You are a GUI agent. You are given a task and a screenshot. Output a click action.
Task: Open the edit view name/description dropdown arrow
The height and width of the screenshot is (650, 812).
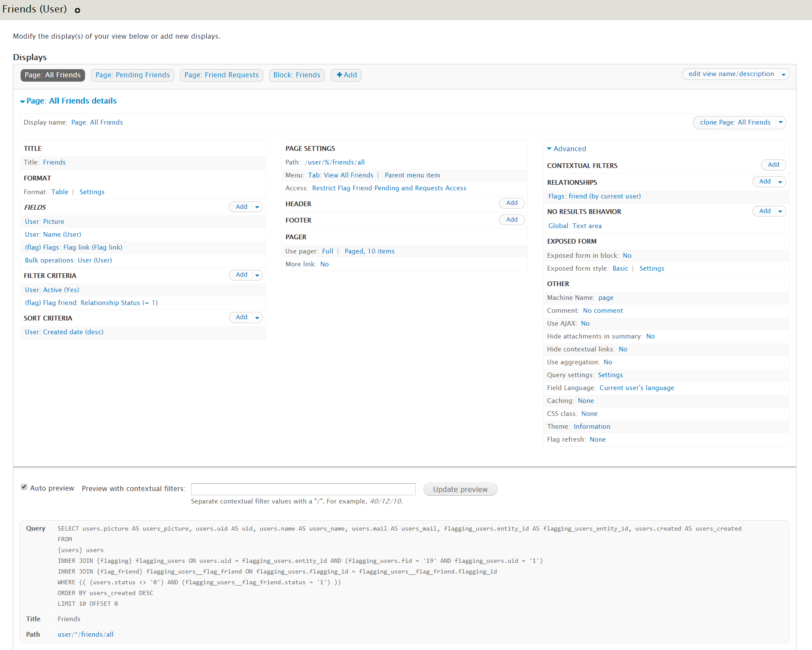pyautogui.click(x=783, y=74)
